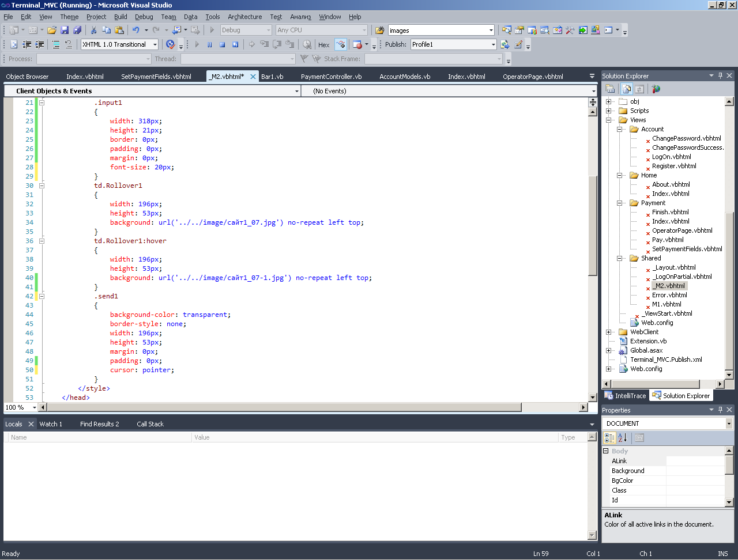The height and width of the screenshot is (560, 738).
Task: Collapse the td.Rollover1:hover code block
Action: coord(42,241)
